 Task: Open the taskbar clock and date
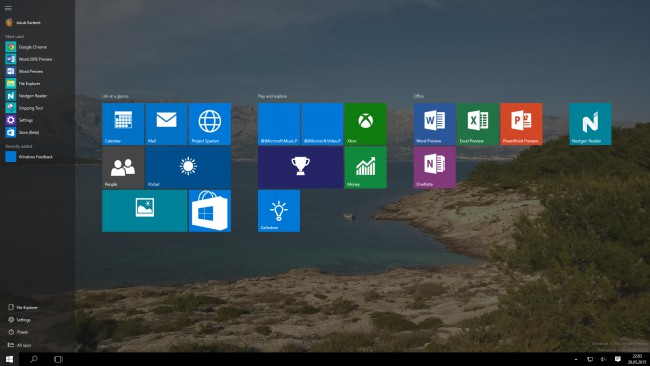[637, 359]
